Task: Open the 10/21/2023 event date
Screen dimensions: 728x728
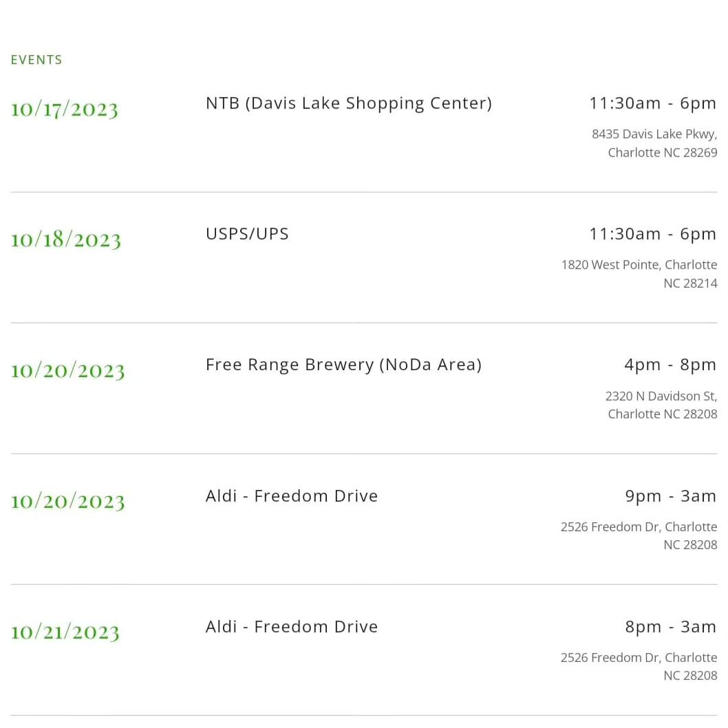Action: (x=65, y=632)
